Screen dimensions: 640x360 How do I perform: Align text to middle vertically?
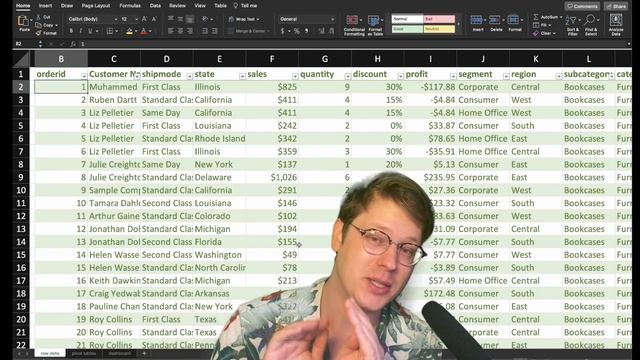click(x=180, y=19)
